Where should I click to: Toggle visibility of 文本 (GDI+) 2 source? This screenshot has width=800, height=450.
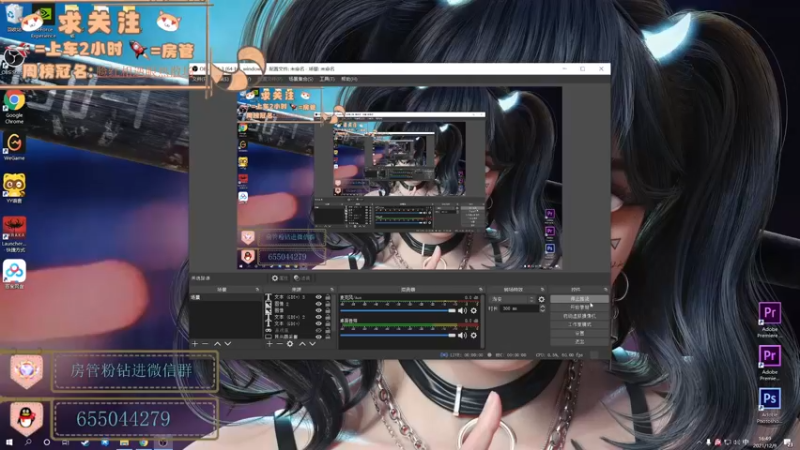click(319, 317)
